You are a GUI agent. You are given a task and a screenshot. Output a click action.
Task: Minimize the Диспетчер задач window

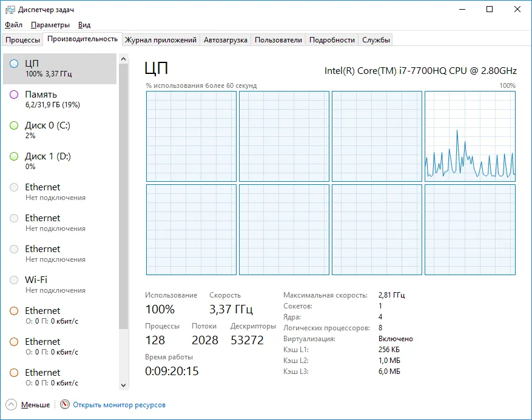click(x=462, y=9)
